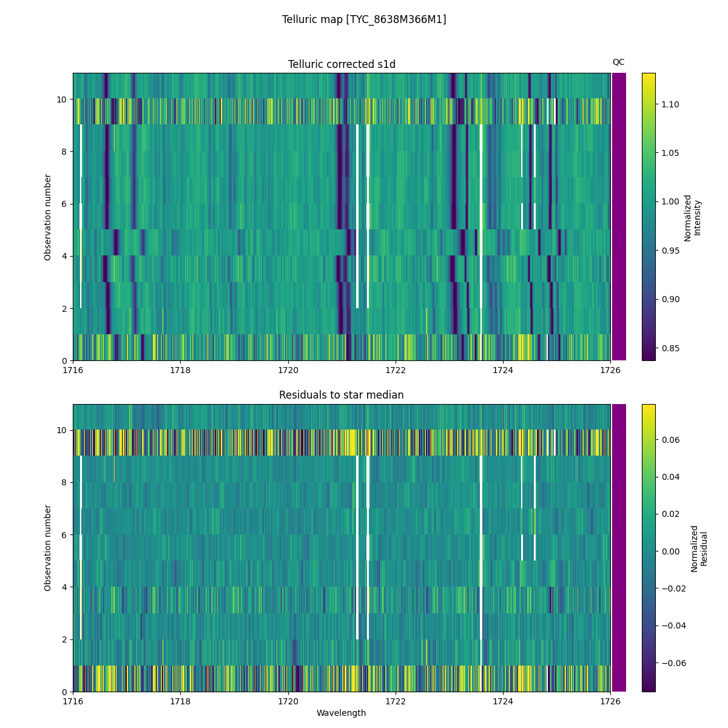Click the 1726 x-tick under the Telluric corrected plot
Viewport: 728px width, 728px height.
click(610, 369)
